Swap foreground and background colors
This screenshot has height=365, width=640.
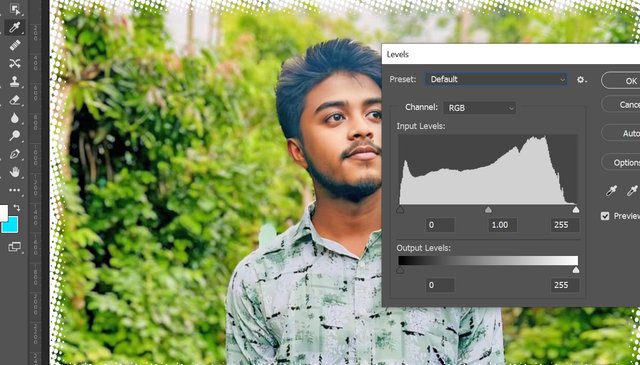pos(17,208)
